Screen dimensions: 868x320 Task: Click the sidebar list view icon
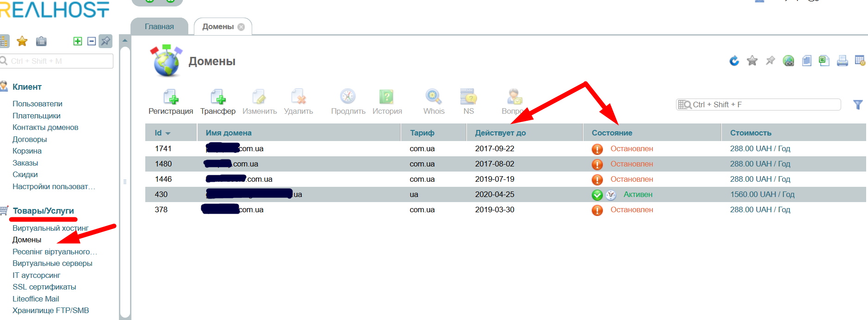[4, 41]
